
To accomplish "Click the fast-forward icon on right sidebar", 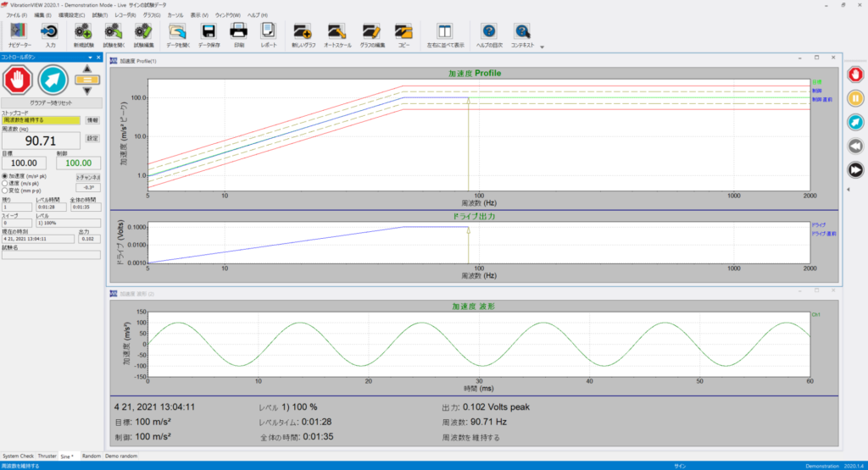I will pos(855,169).
